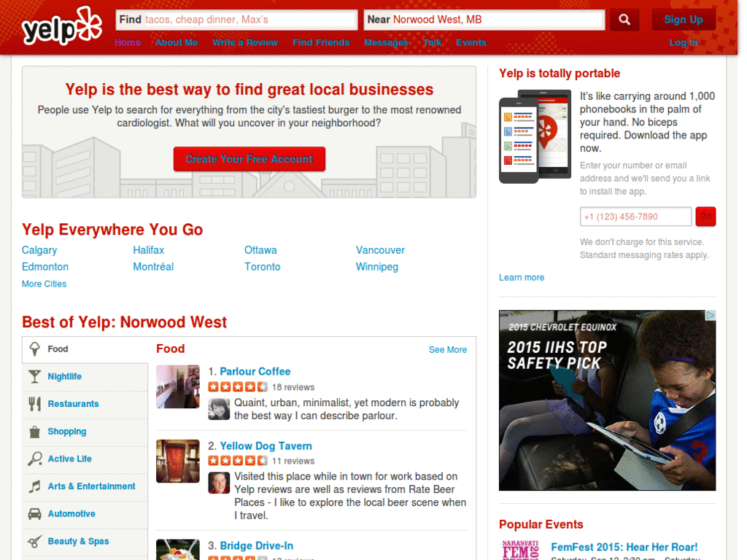Click the Near location input field

coord(484,20)
